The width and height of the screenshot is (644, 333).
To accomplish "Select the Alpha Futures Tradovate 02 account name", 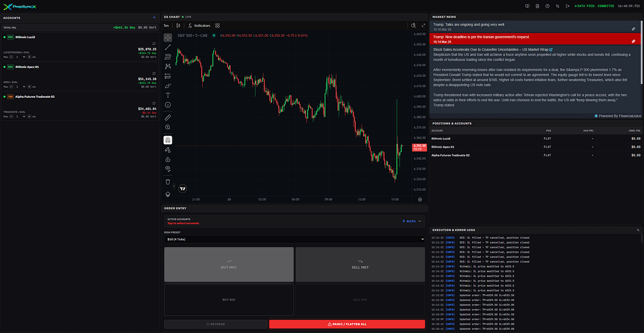I will (x=35, y=97).
